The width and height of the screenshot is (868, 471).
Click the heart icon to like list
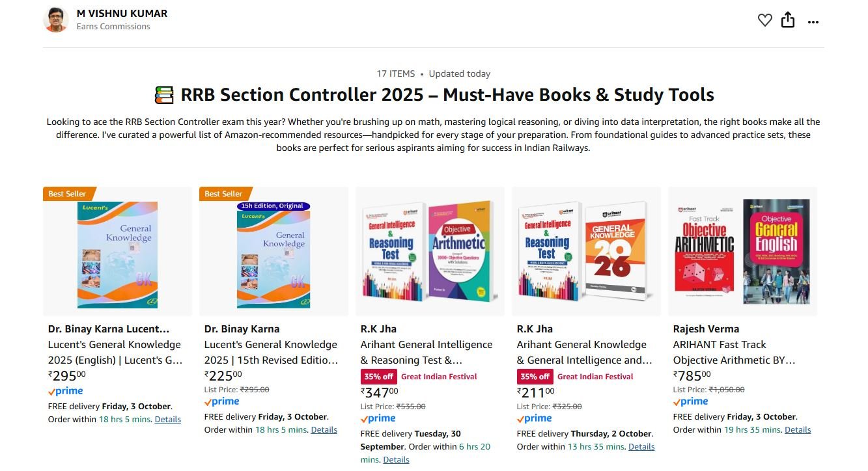click(x=764, y=21)
